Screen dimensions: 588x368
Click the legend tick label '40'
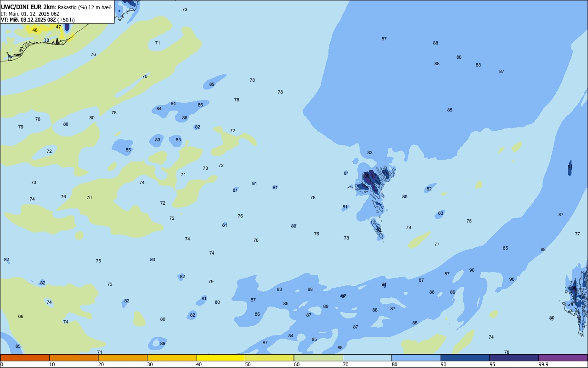[198, 364]
